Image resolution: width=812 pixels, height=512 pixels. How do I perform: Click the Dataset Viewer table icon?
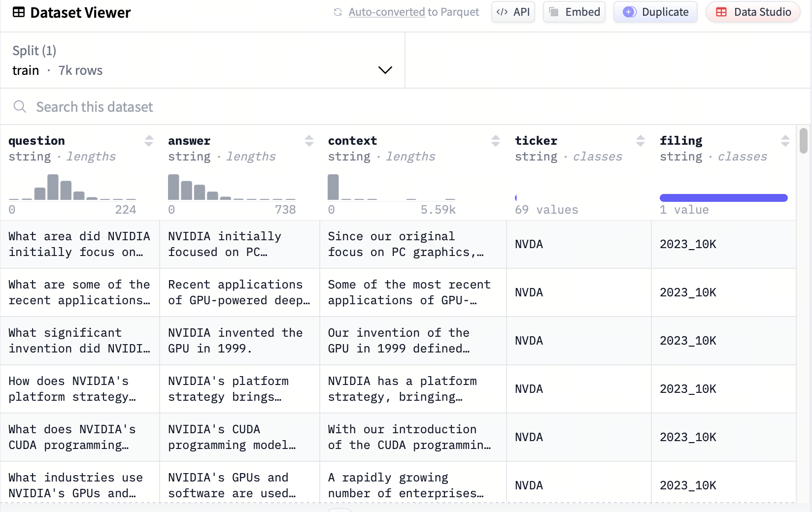19,12
